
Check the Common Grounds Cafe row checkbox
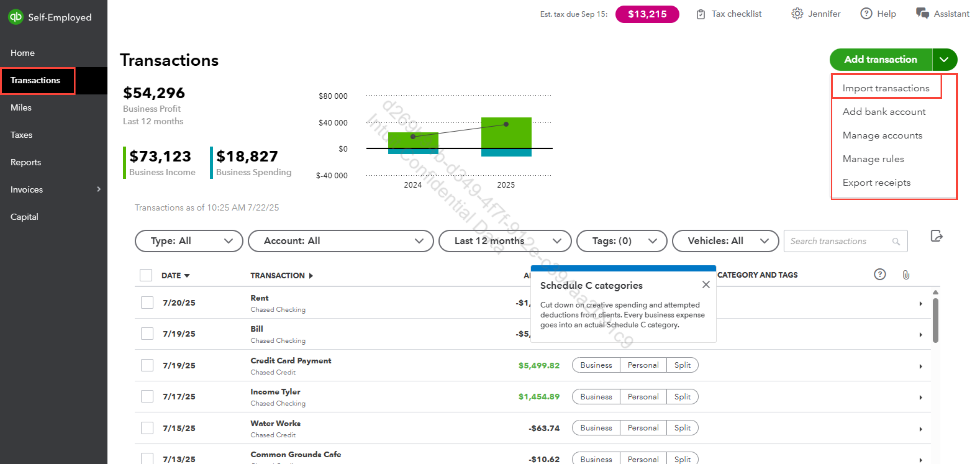click(147, 458)
